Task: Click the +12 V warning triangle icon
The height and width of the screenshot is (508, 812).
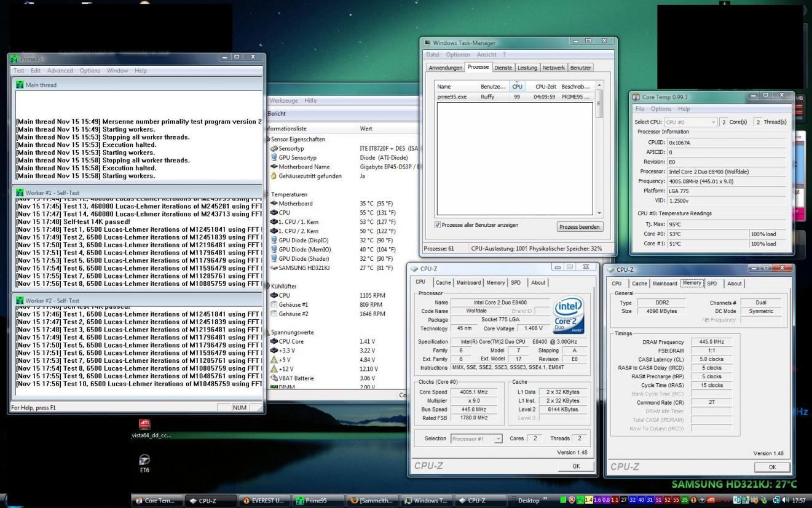Action: 274,368
